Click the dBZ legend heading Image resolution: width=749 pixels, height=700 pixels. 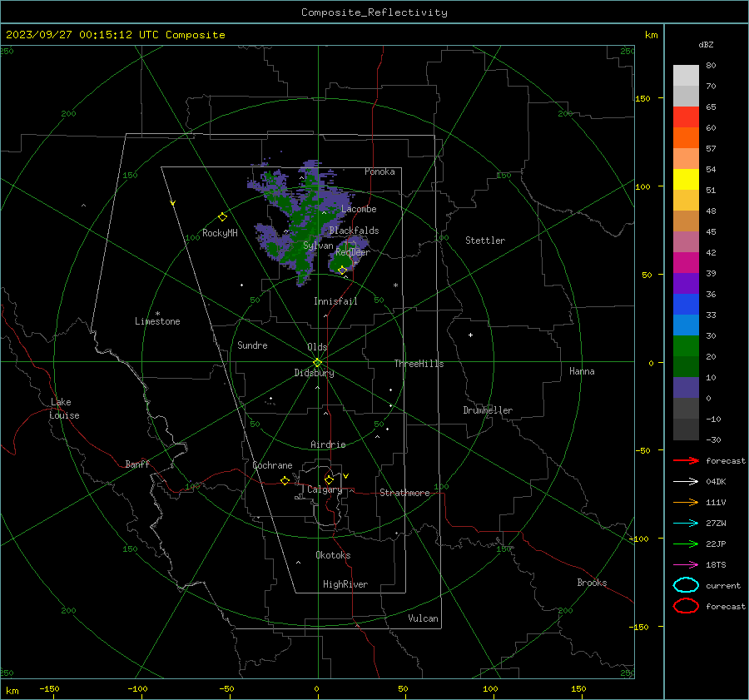point(706,44)
